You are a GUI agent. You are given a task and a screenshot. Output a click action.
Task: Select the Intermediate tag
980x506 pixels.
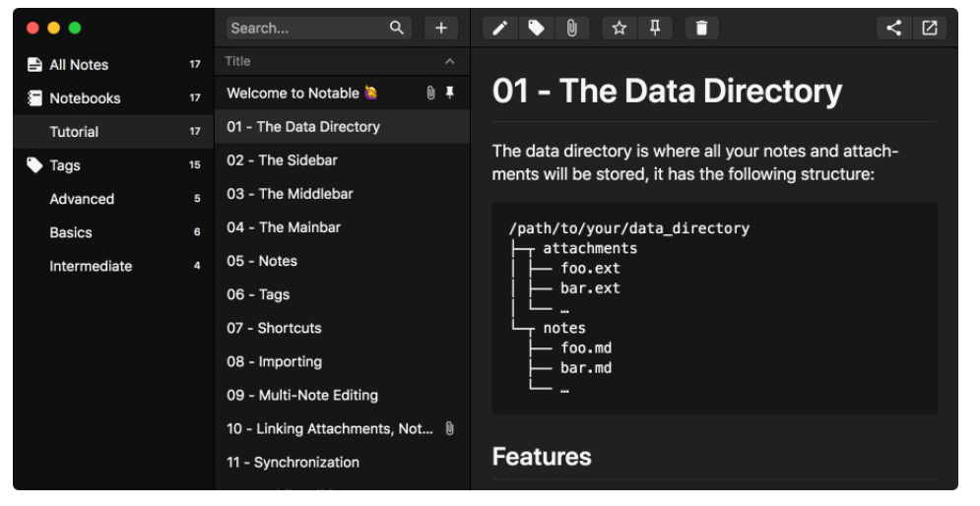coord(113,266)
